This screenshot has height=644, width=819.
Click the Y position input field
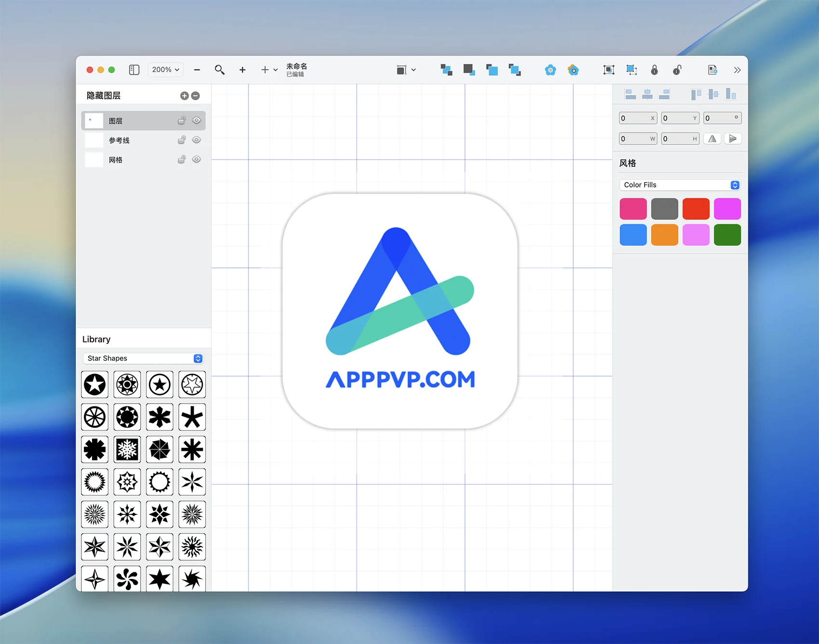(x=680, y=118)
